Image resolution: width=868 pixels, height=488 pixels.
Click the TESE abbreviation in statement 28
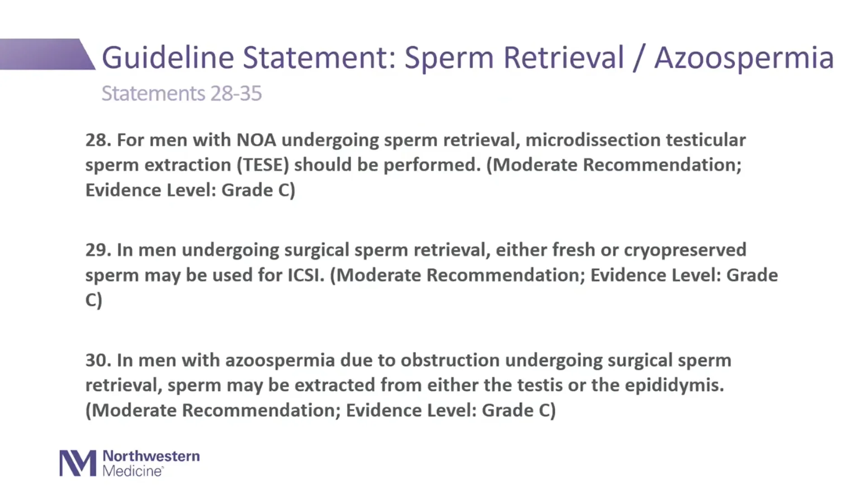click(x=263, y=165)
